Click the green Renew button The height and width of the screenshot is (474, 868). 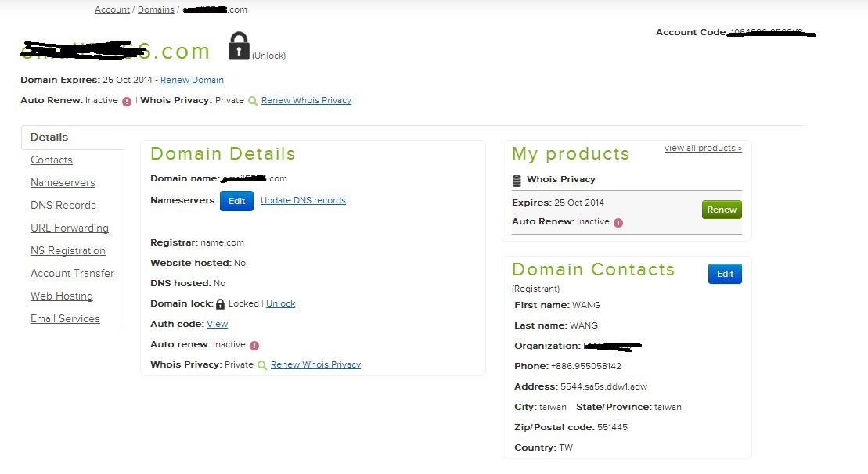point(722,210)
